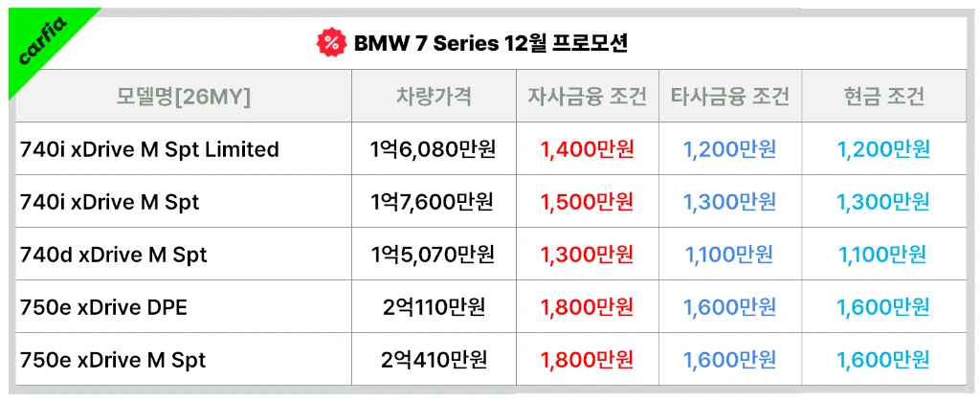Click the 차량가격 column header
980x401 pixels.
[x=434, y=97]
